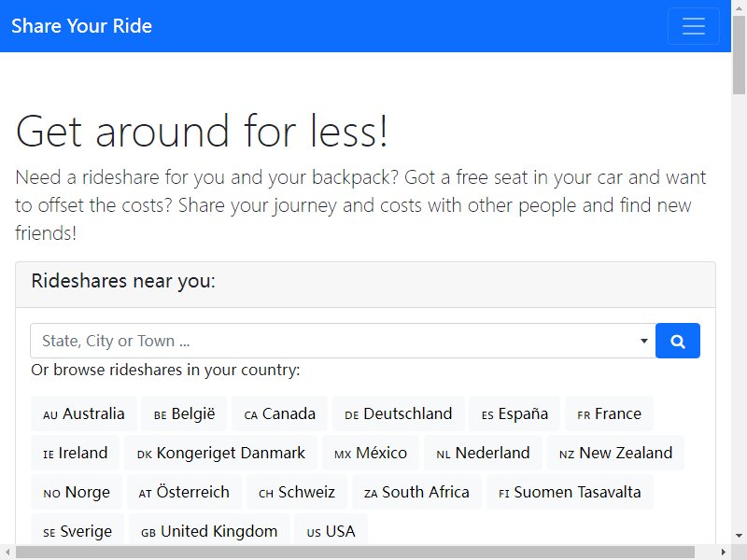Image resolution: width=747 pixels, height=560 pixels.
Task: Browse New Zealand rideshares
Action: [615, 453]
